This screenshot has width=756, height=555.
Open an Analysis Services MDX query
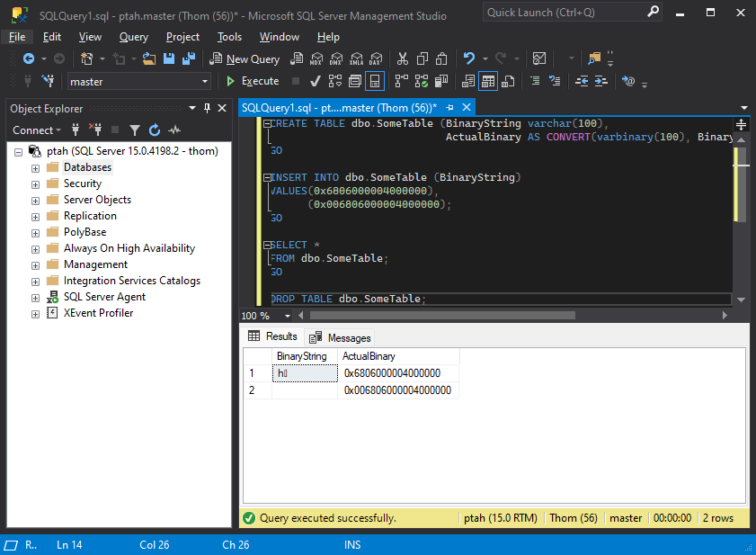316,58
